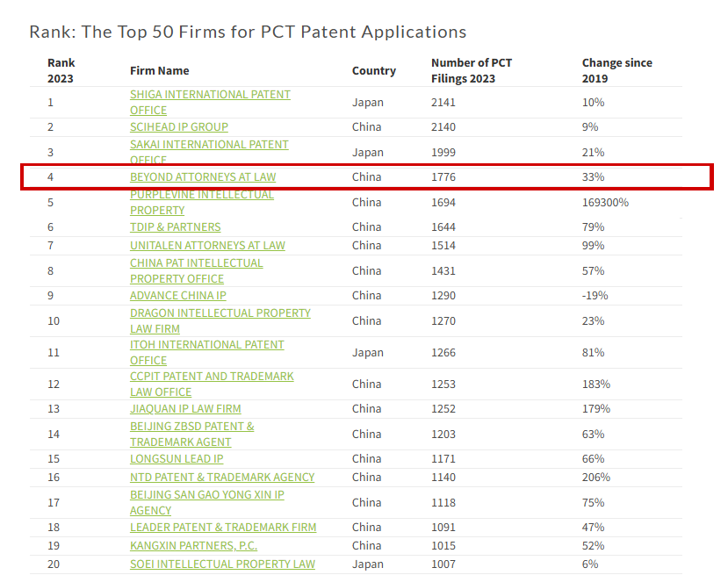728x575 pixels.
Task: Open LEADER PATENT & TRADEMARK FIRM link
Action: point(223,528)
